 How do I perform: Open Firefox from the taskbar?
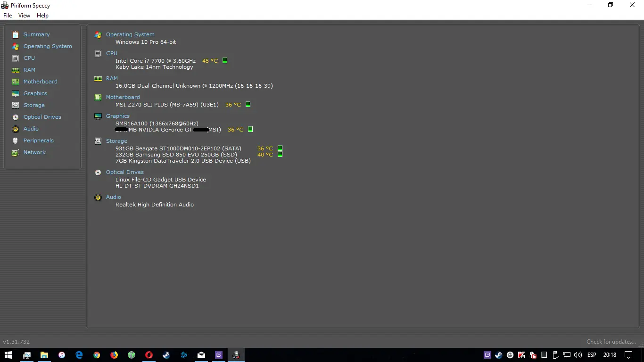tap(114, 355)
